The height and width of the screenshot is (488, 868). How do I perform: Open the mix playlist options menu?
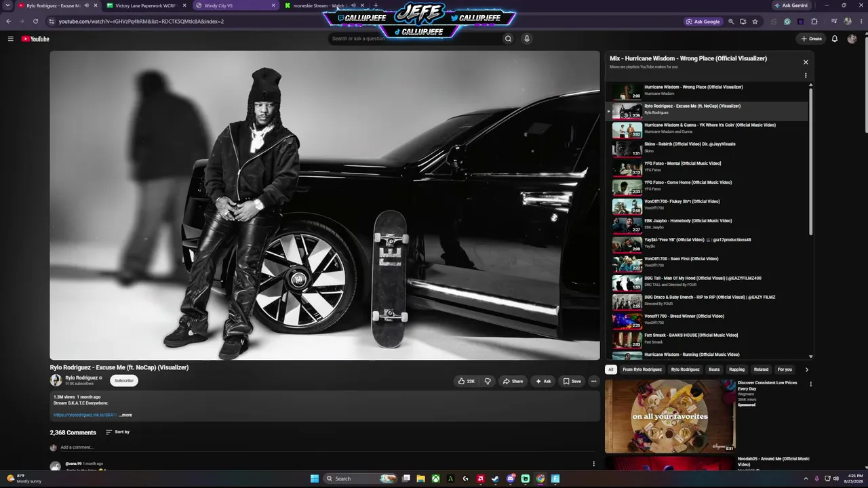tap(806, 75)
